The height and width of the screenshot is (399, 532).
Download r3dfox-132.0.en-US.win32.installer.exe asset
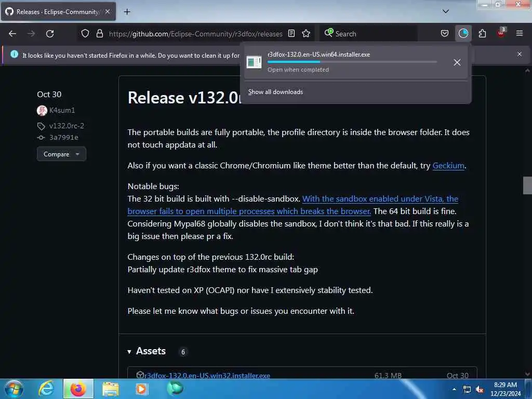pyautogui.click(x=207, y=376)
